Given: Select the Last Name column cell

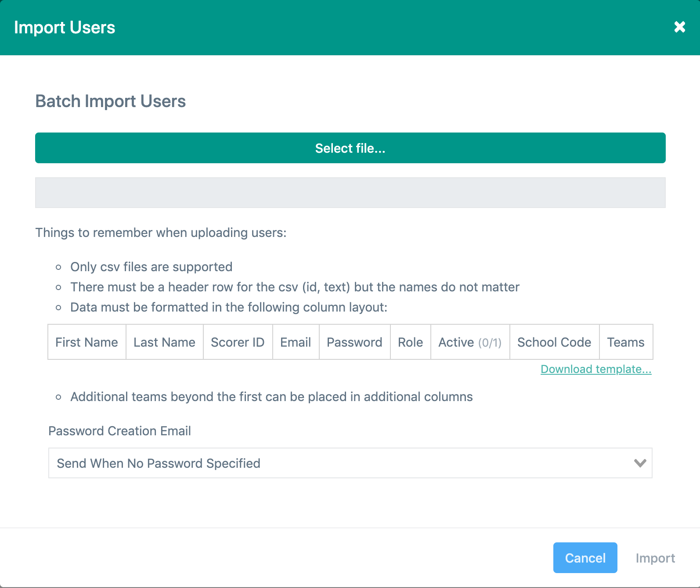Looking at the screenshot, I should point(164,342).
